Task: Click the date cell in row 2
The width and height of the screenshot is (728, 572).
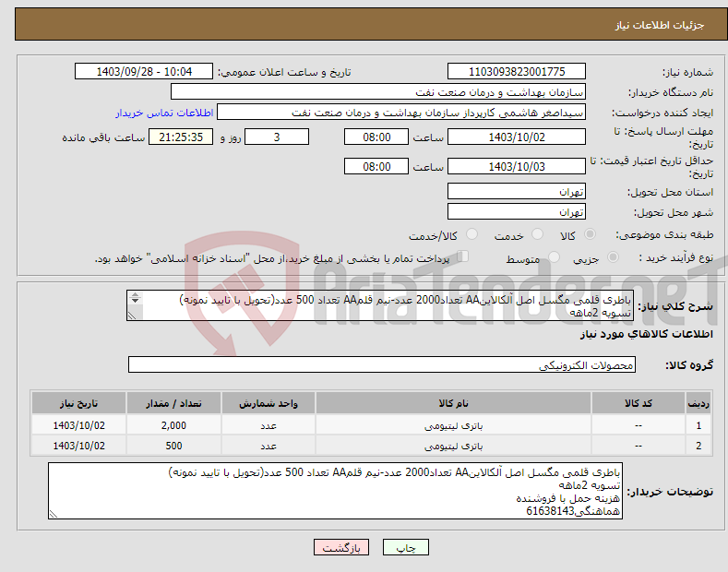Action: 79,446
